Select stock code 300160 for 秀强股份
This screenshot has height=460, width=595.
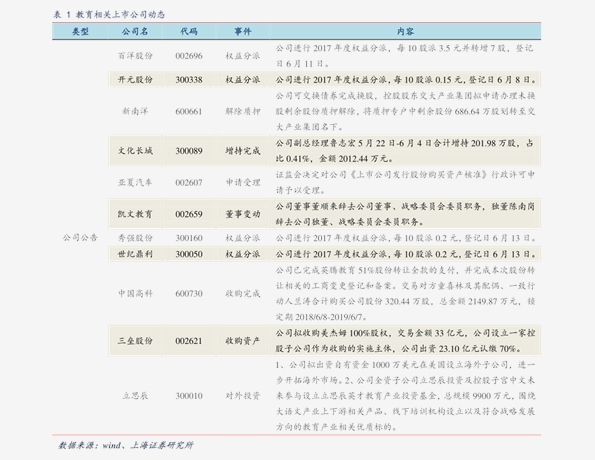[189, 238]
